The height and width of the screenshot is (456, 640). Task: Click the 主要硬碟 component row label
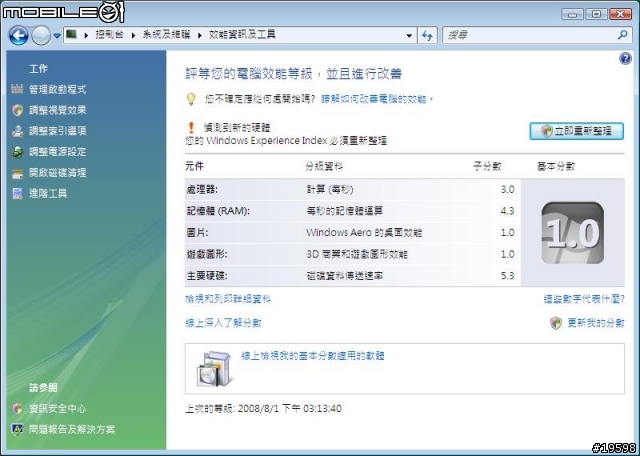[207, 276]
